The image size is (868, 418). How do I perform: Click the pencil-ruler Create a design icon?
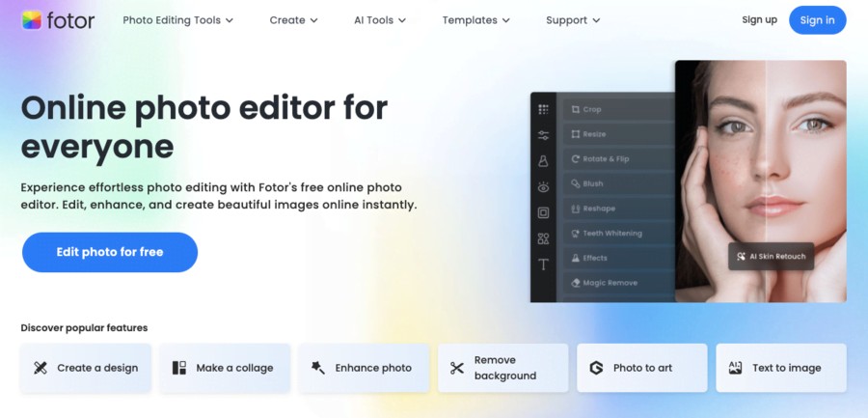click(40, 368)
